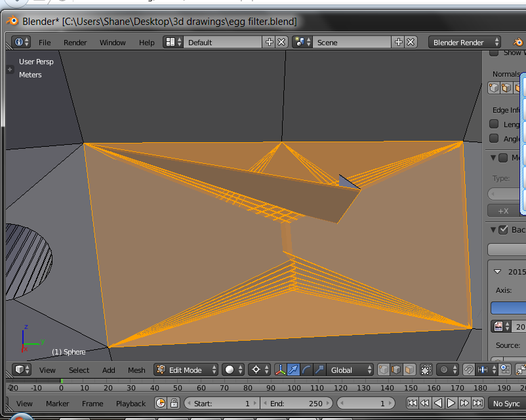526x420 pixels.
Task: Open the 3D viewport View menu
Action: pos(47,370)
